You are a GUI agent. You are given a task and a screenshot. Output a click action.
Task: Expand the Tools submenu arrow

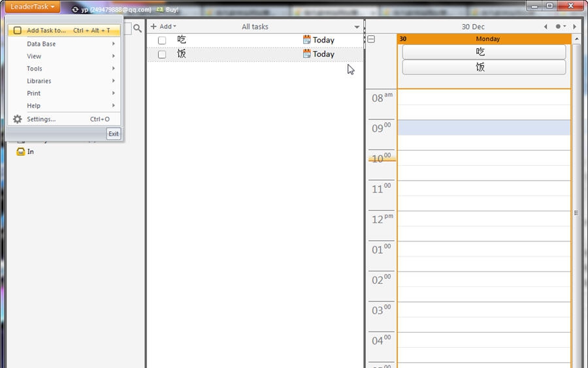coord(113,69)
